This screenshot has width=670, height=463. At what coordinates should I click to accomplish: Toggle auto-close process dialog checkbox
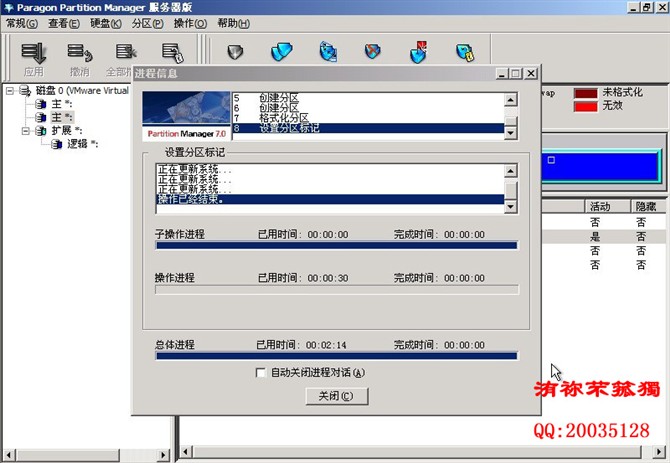[260, 373]
